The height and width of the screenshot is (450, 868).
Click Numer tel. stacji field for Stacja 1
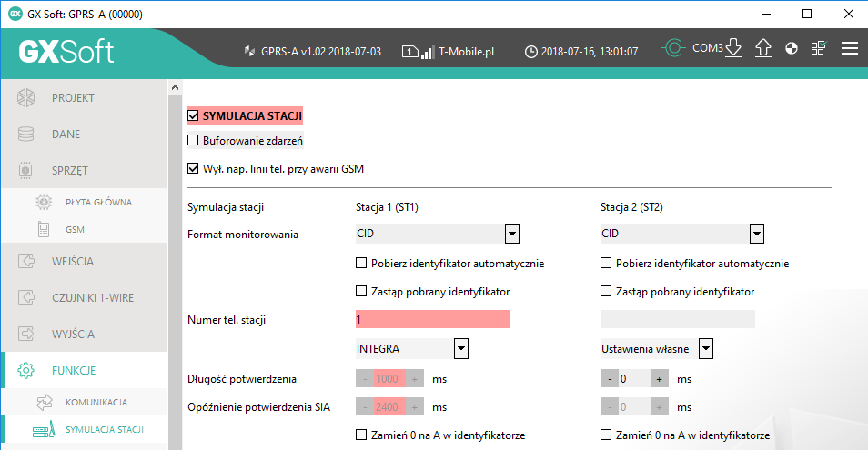click(432, 319)
